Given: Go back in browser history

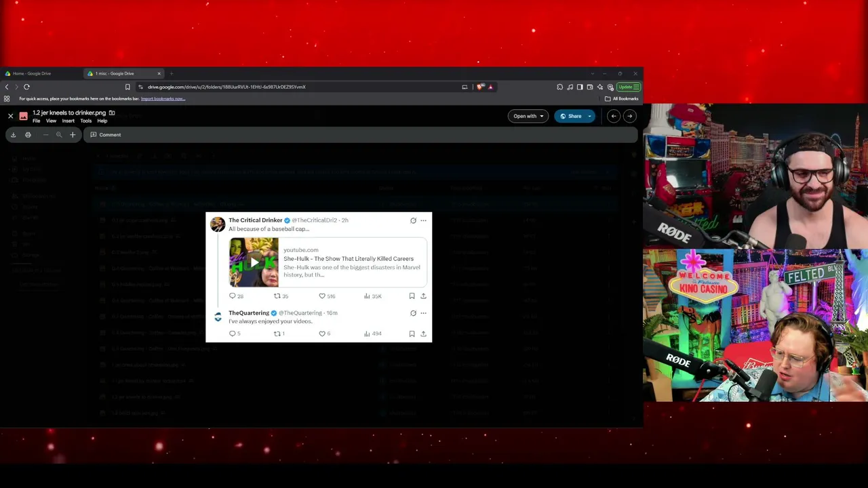Looking at the screenshot, I should click(x=7, y=87).
